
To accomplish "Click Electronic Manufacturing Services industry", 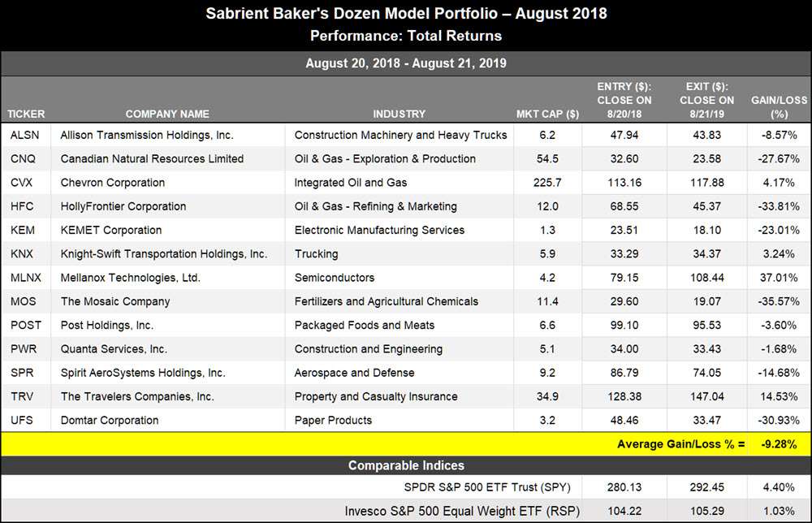I will coord(379,231).
